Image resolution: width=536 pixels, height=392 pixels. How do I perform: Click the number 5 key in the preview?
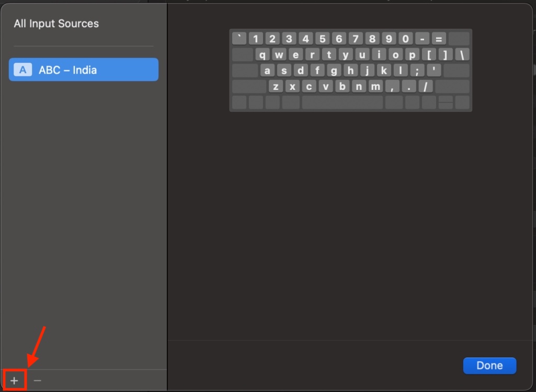pos(322,38)
